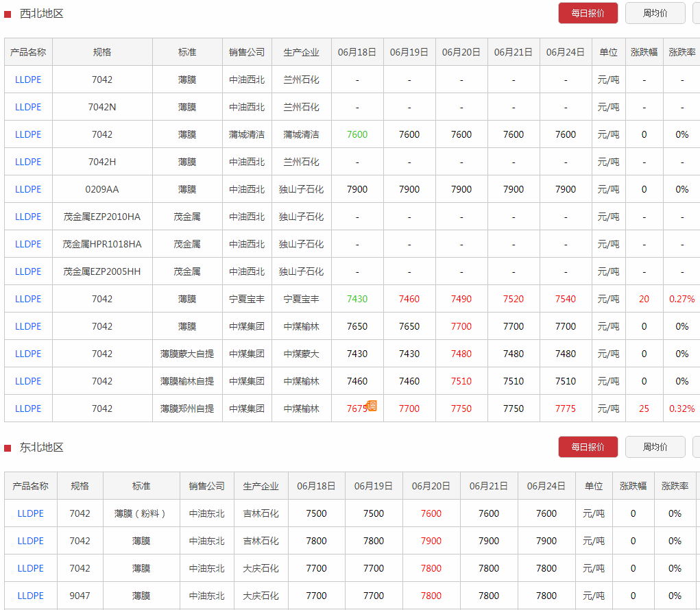Click red 7775 price on 06月24日
700x610 pixels.
tap(566, 408)
